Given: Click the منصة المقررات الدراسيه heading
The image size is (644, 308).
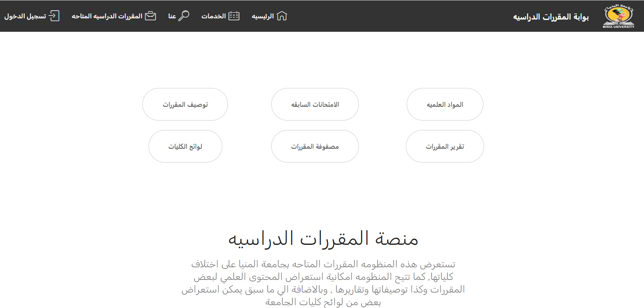Looking at the screenshot, I should 323,239.
